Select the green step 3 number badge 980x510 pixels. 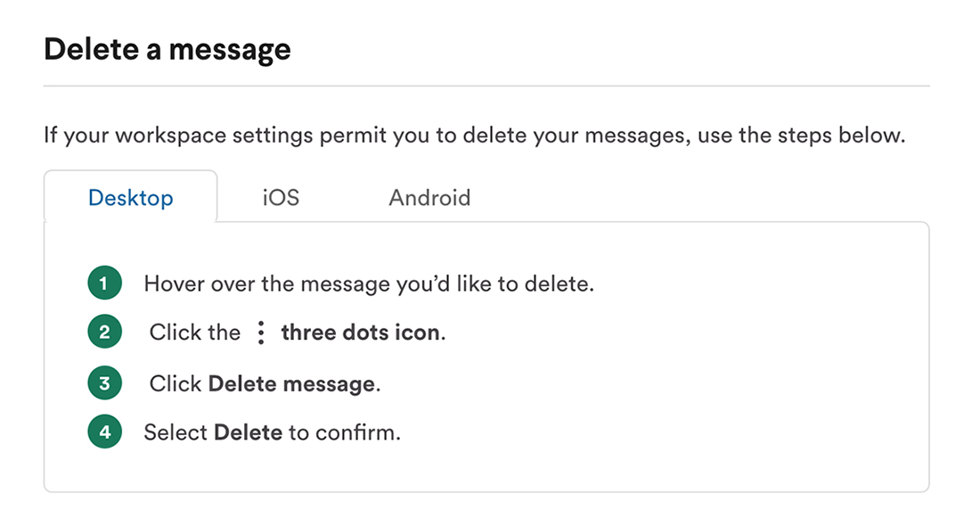(x=104, y=383)
